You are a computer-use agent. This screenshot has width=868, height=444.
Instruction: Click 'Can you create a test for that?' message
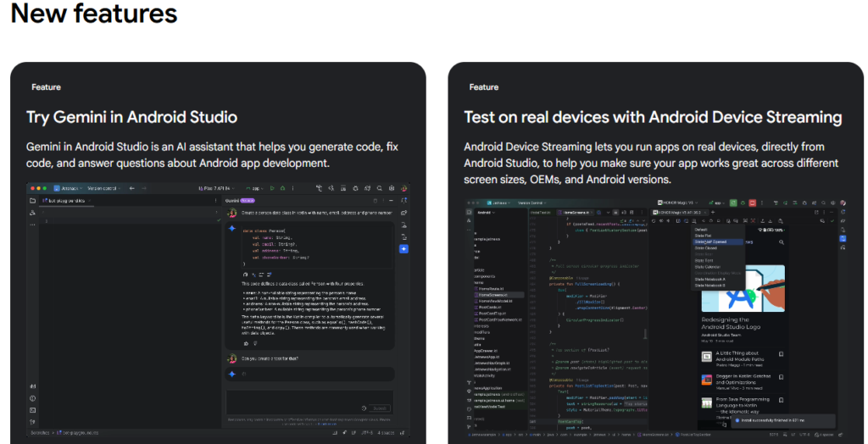(x=270, y=358)
